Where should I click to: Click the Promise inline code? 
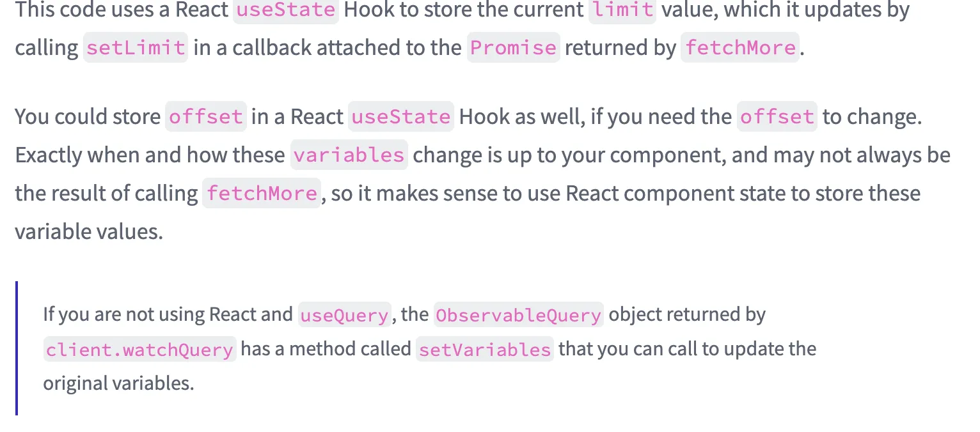[x=513, y=48]
